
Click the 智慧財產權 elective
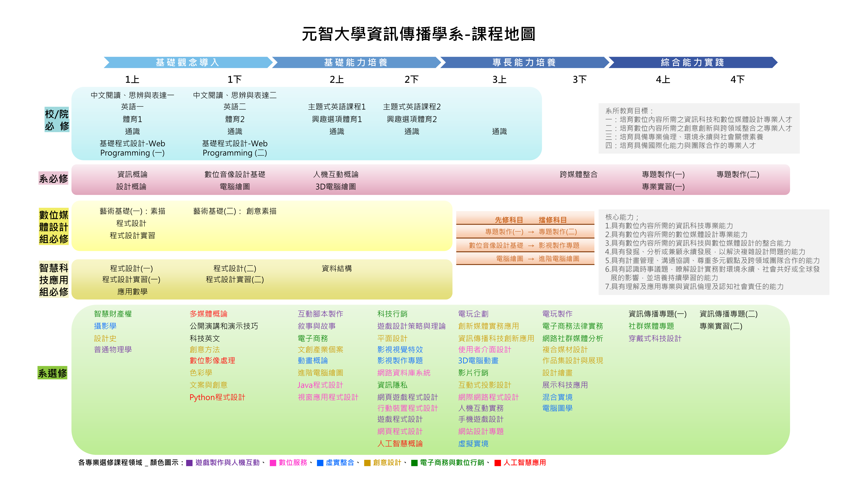coord(113,314)
